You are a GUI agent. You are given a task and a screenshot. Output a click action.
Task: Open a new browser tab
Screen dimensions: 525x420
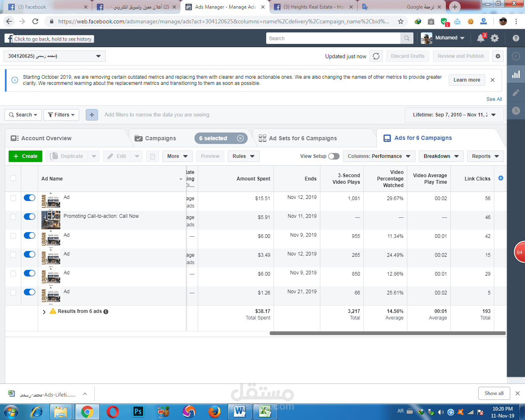pos(455,7)
